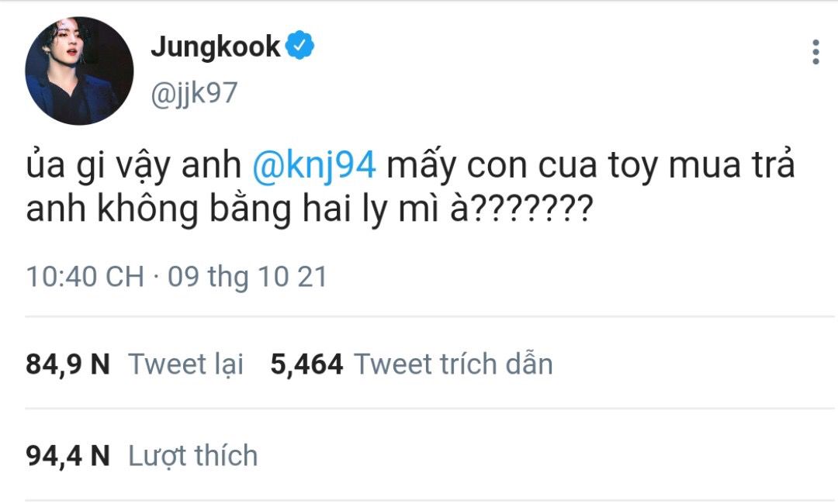The height and width of the screenshot is (504, 838).
Task: Open the Jungkook display name profile link
Action: 216,47
